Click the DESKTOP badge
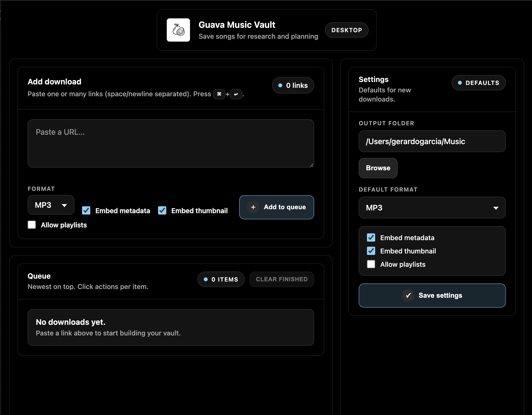This screenshot has height=415, width=532. [x=346, y=30]
